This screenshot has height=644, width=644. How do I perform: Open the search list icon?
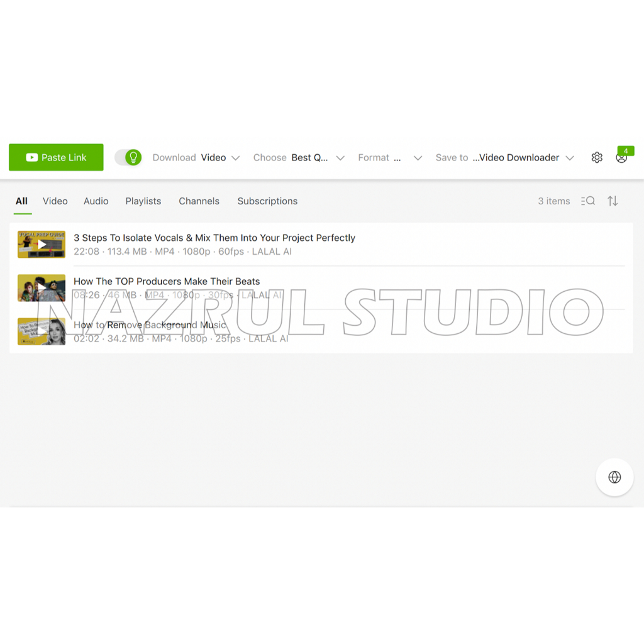tap(588, 201)
